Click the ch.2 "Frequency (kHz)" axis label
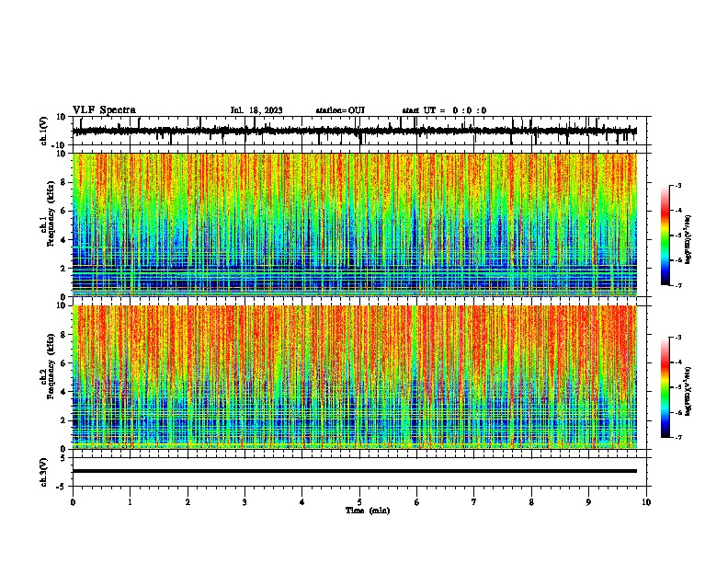 coord(51,366)
